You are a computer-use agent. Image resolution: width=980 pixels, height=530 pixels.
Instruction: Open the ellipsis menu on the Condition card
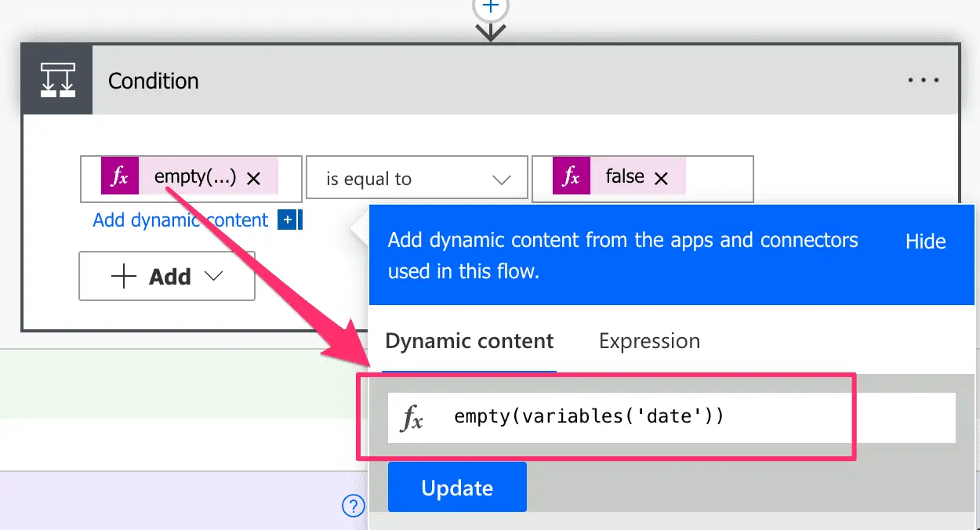tap(924, 79)
